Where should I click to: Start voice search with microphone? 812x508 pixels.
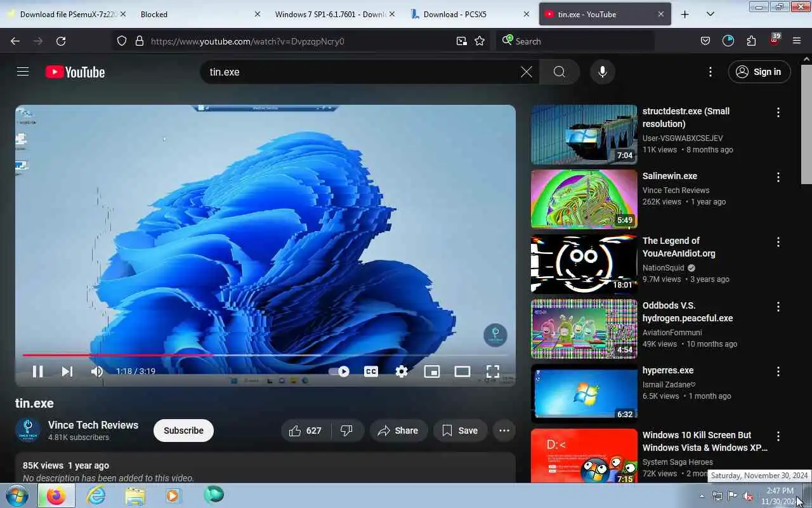[603, 72]
